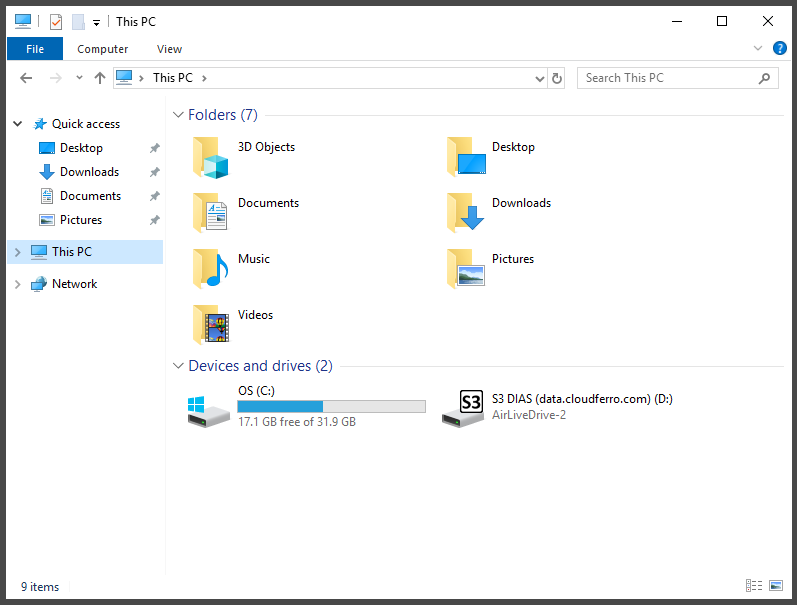Open Explorer help question mark icon
Image resolution: width=797 pixels, height=605 pixels.
(779, 48)
